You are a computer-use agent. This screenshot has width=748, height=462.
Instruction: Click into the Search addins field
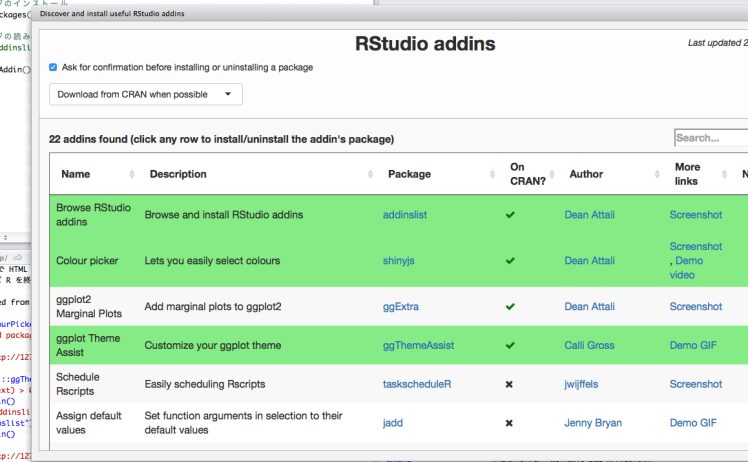[711, 138]
